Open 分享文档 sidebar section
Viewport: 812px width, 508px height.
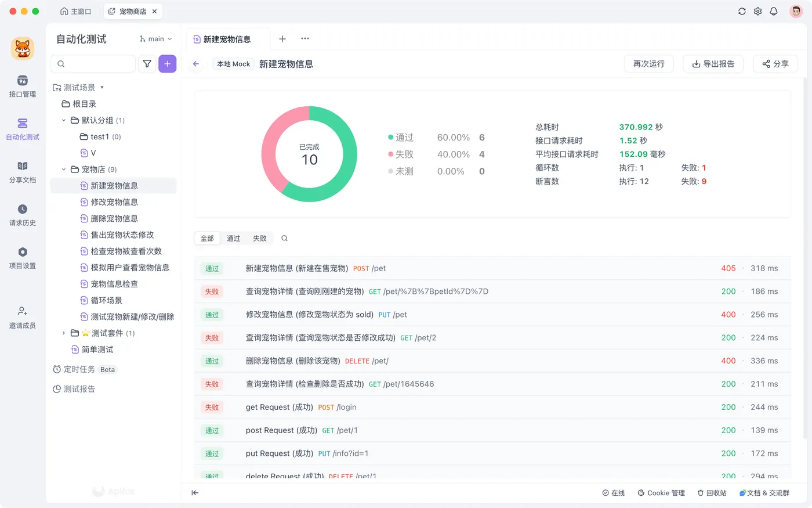(23, 172)
